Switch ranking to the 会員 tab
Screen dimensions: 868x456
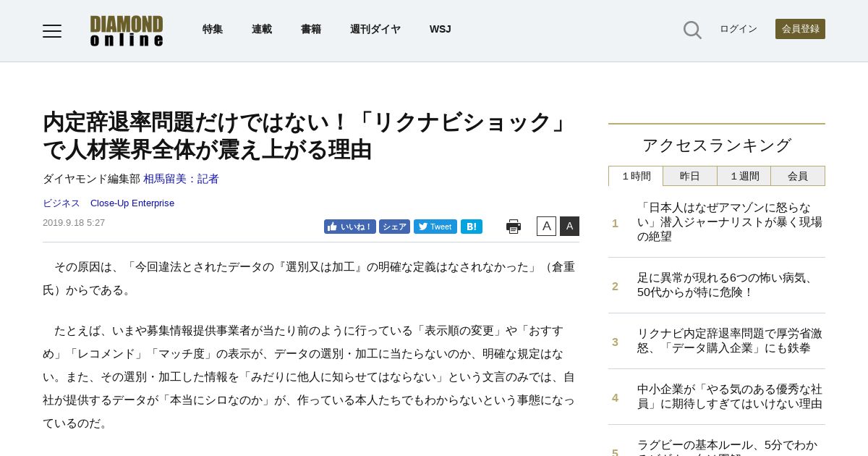[798, 176]
